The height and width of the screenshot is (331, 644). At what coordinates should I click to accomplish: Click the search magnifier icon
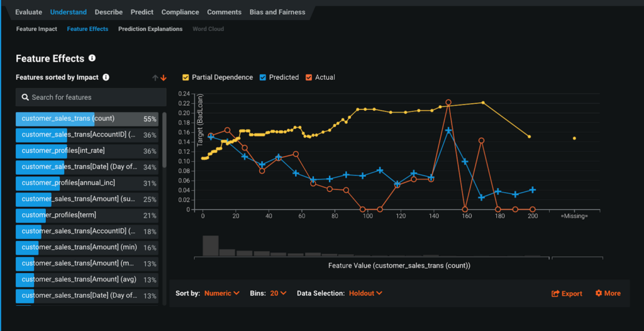coord(25,98)
